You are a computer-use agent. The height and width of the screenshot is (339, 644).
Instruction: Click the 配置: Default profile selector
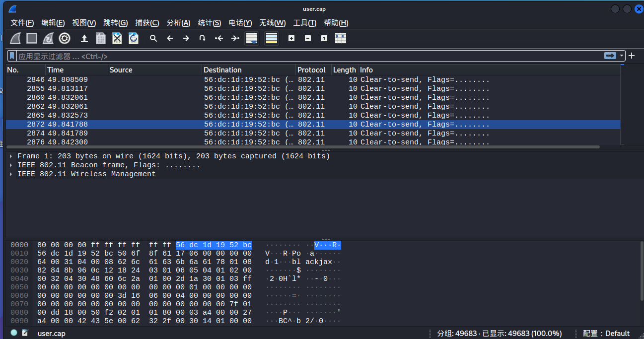point(606,333)
